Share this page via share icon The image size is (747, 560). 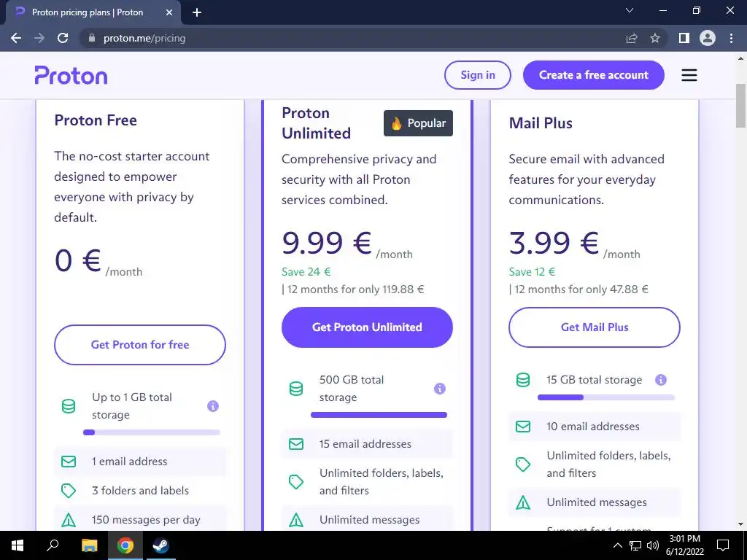pyautogui.click(x=632, y=38)
